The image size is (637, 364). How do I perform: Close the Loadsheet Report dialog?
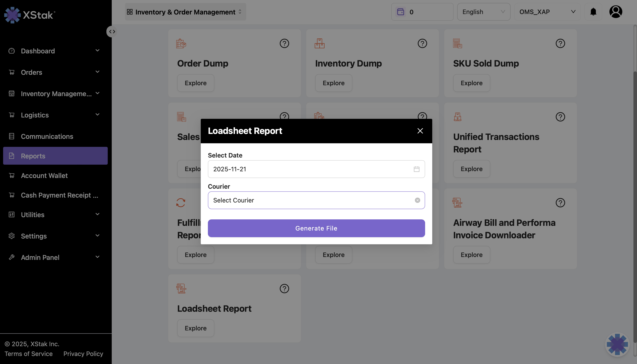click(x=420, y=131)
